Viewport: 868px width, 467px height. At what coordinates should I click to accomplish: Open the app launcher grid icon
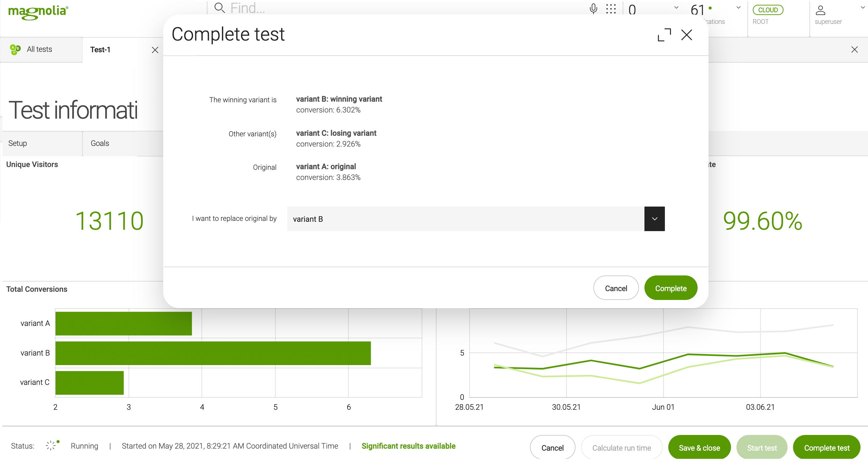[611, 9]
